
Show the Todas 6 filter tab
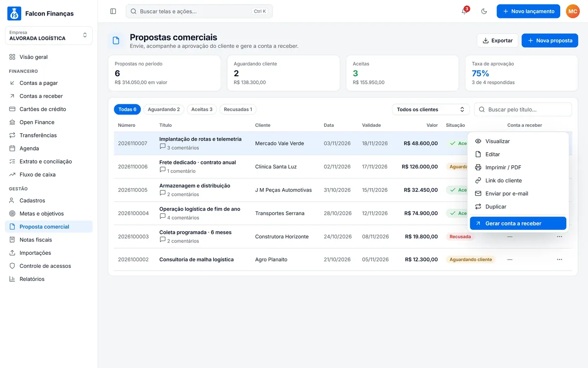coord(127,110)
